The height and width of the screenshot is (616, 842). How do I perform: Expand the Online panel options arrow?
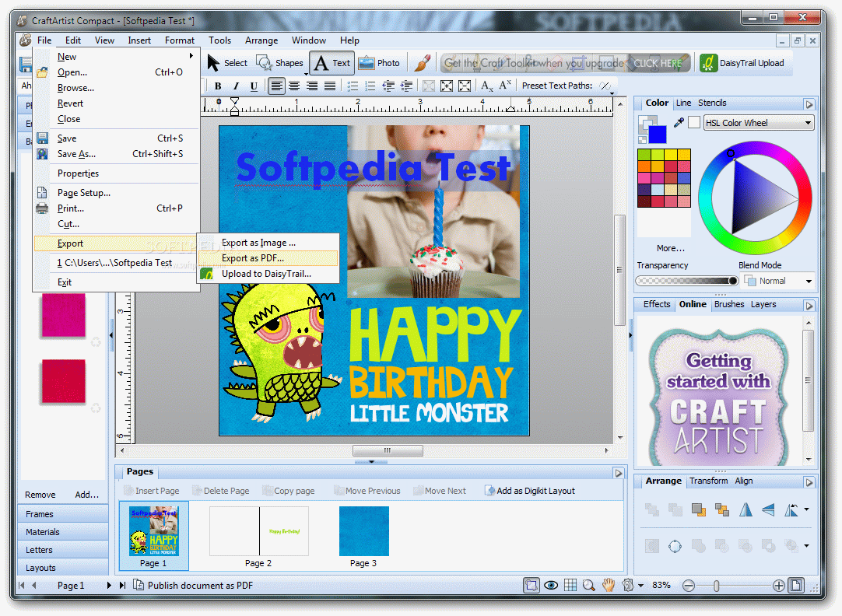click(809, 306)
